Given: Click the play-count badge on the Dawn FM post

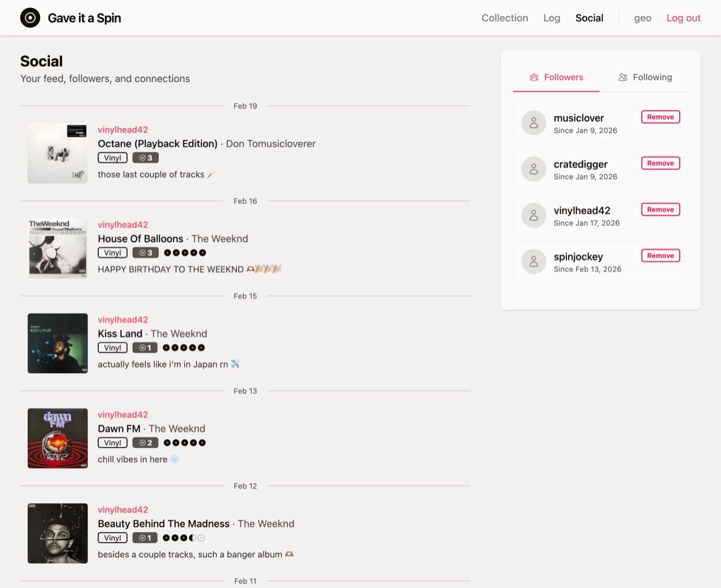Looking at the screenshot, I should (145, 442).
